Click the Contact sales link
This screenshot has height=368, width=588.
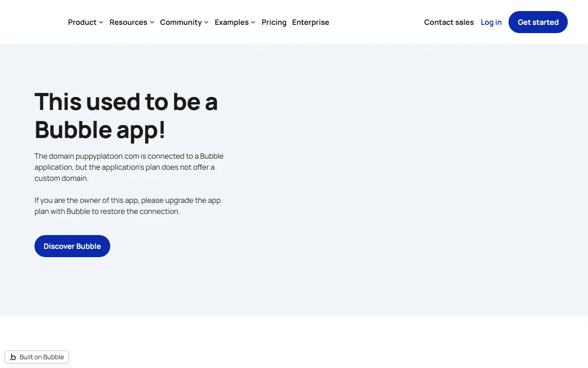tap(449, 22)
